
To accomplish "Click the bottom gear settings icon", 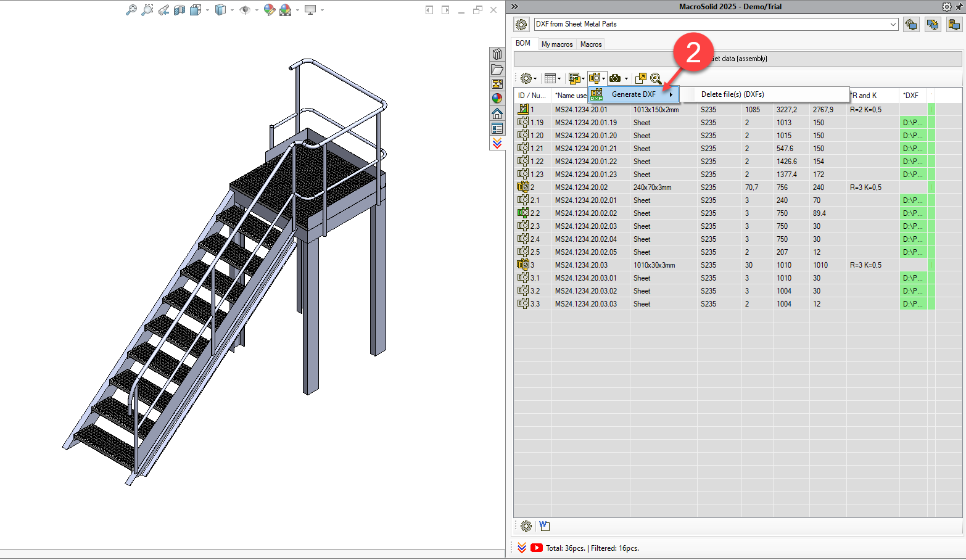I will [x=526, y=526].
